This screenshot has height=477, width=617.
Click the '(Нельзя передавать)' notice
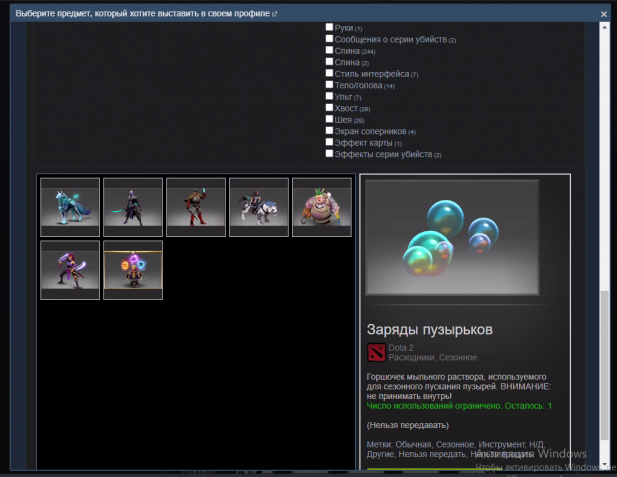tap(408, 425)
